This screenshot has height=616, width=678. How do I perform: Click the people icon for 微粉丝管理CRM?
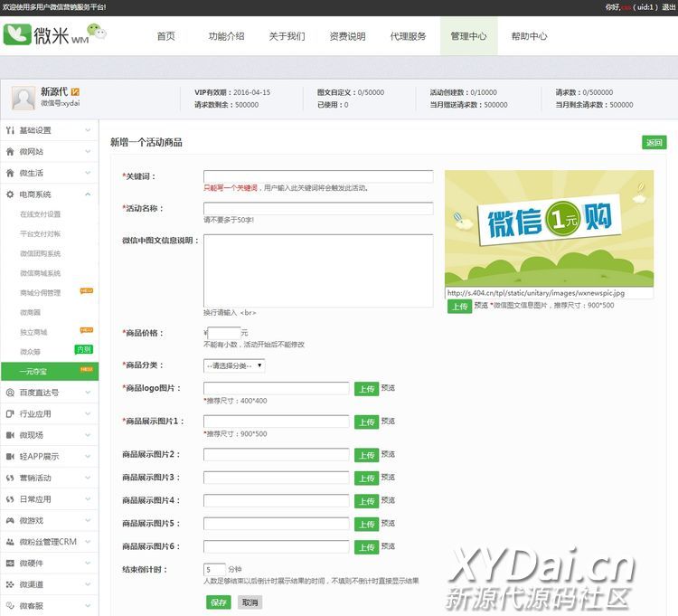pos(10,542)
